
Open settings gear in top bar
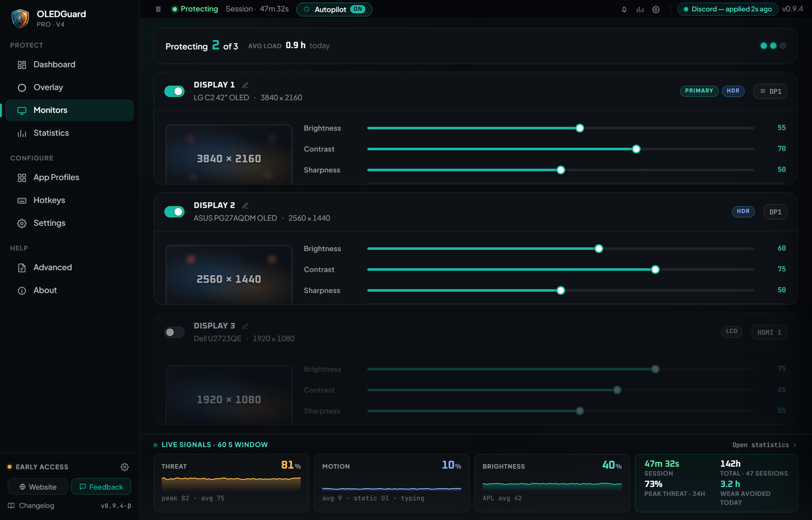click(656, 9)
